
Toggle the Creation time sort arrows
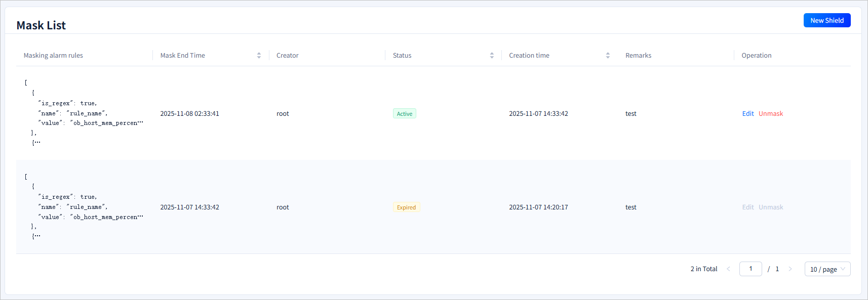pyautogui.click(x=607, y=56)
